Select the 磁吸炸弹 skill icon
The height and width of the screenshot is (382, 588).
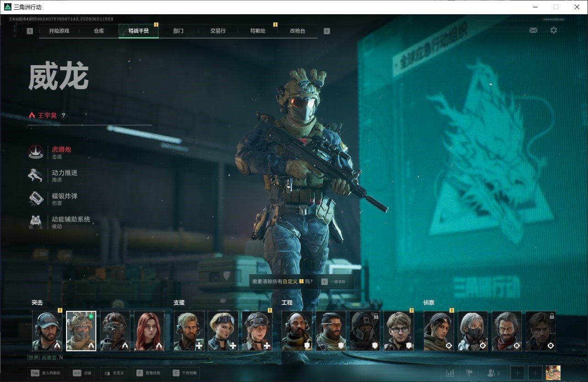(36, 199)
